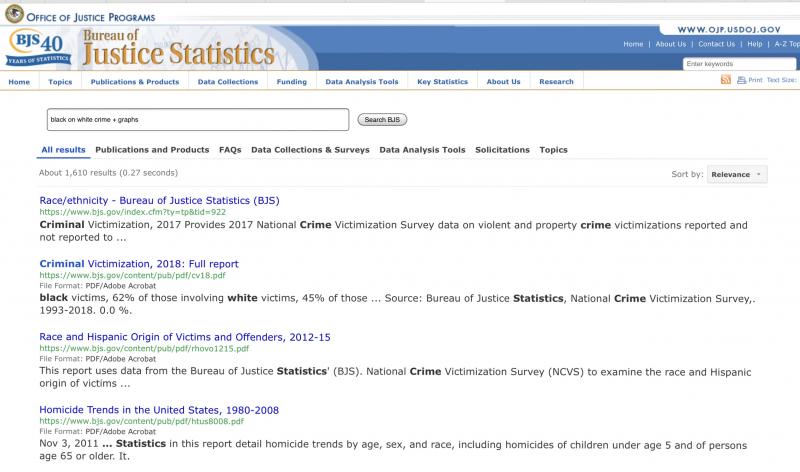Image resolution: width=800 pixels, height=472 pixels.
Task: Click the Help header link
Action: [755, 44]
